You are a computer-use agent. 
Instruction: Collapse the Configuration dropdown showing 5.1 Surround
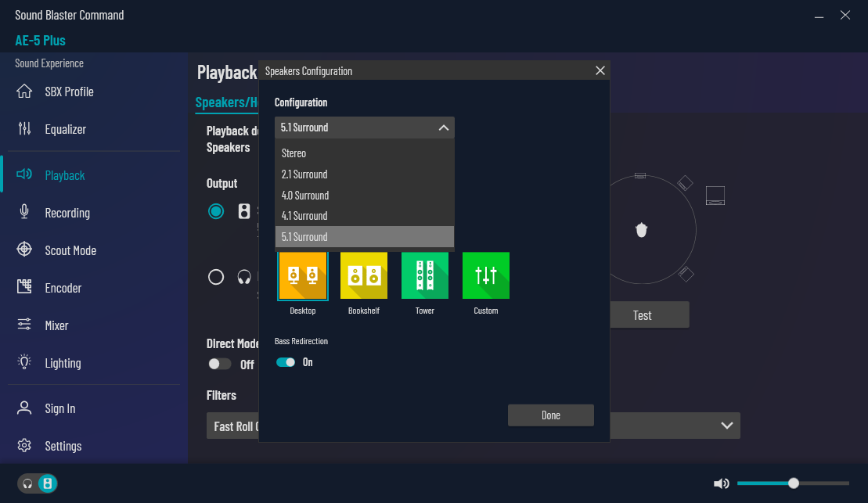pyautogui.click(x=364, y=128)
